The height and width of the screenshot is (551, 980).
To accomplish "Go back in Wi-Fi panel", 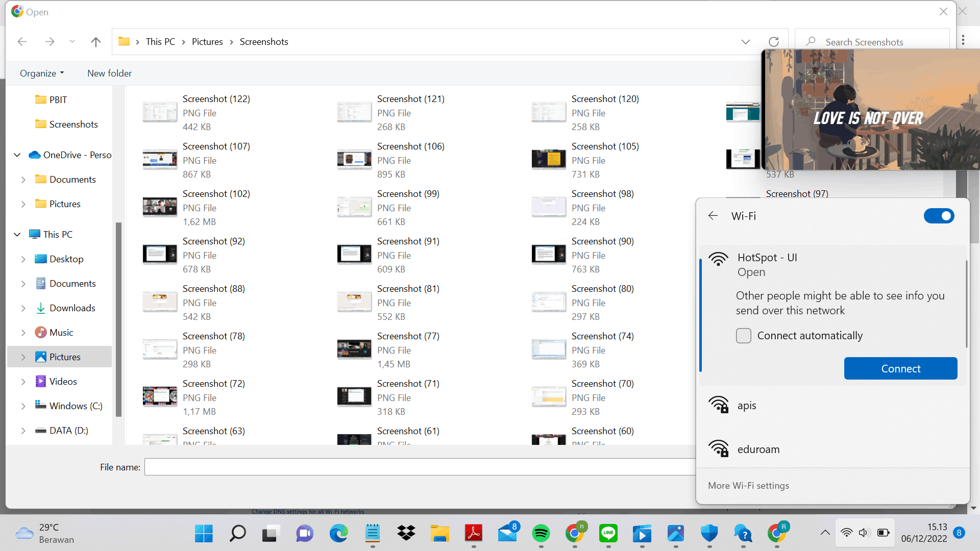I will click(713, 216).
